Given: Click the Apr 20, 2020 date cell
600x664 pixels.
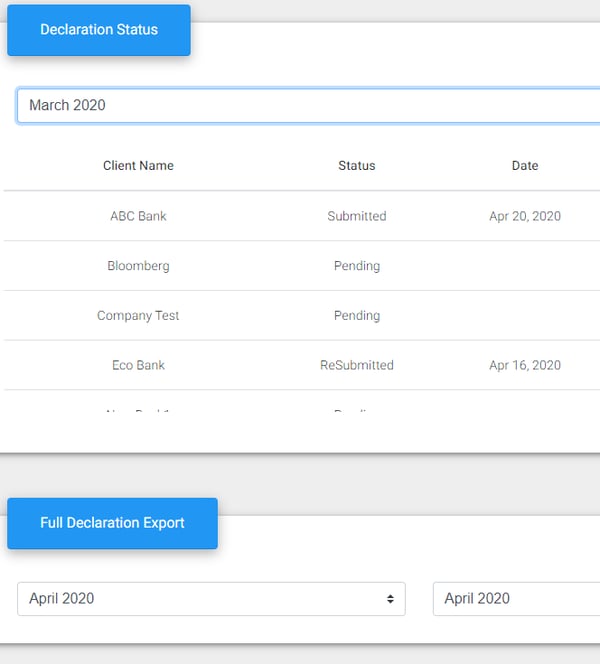Looking at the screenshot, I should pos(525,216).
